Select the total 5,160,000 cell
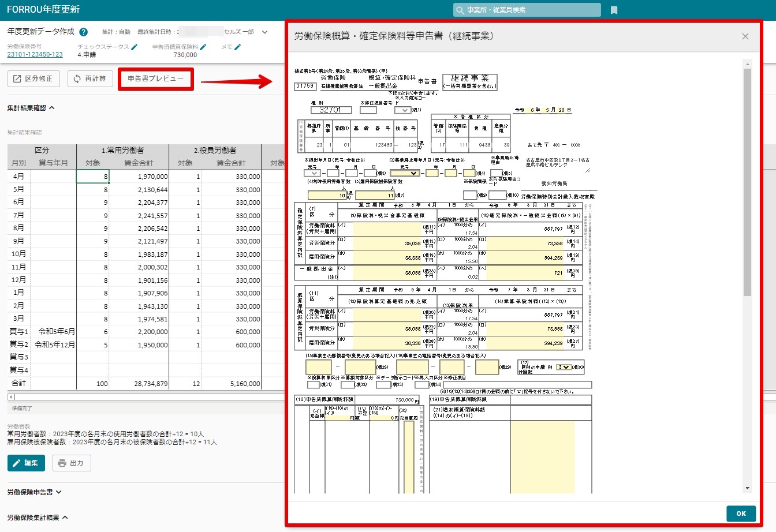The image size is (776, 532). point(231,384)
